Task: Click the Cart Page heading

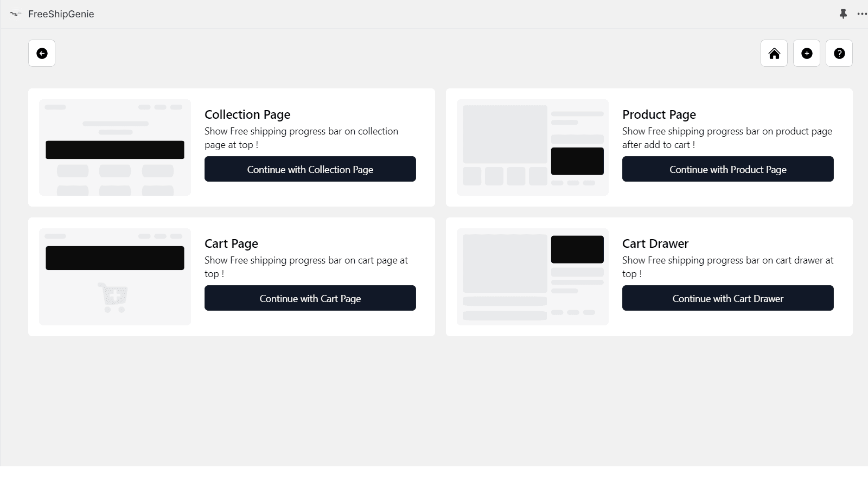Action: pyautogui.click(x=231, y=243)
